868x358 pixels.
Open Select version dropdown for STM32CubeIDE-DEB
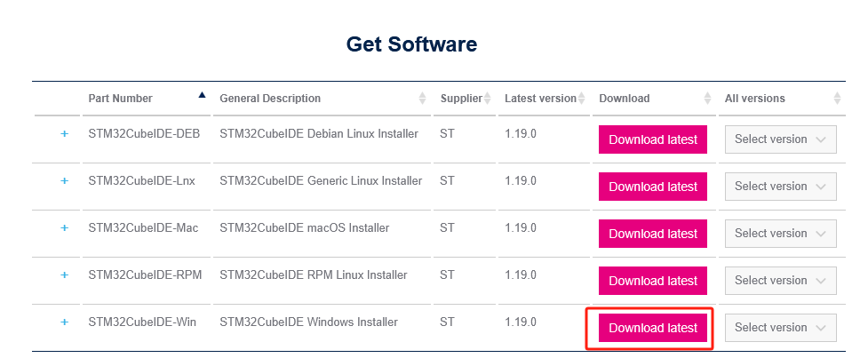tap(781, 139)
